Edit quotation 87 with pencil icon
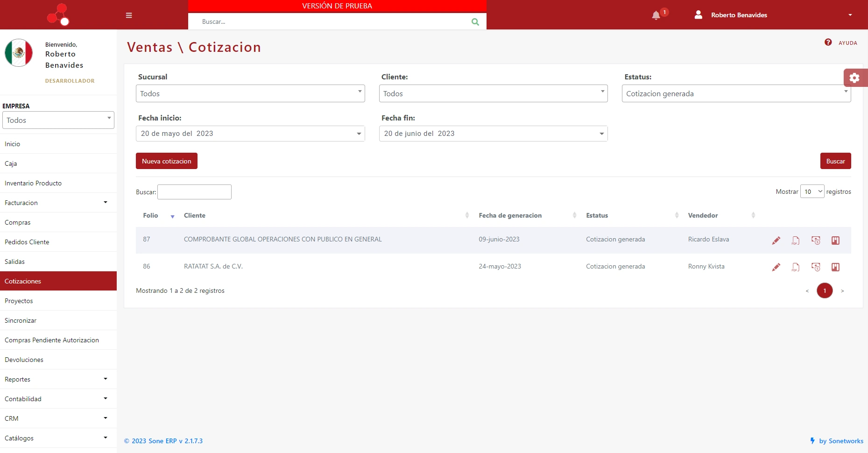 pyautogui.click(x=776, y=241)
